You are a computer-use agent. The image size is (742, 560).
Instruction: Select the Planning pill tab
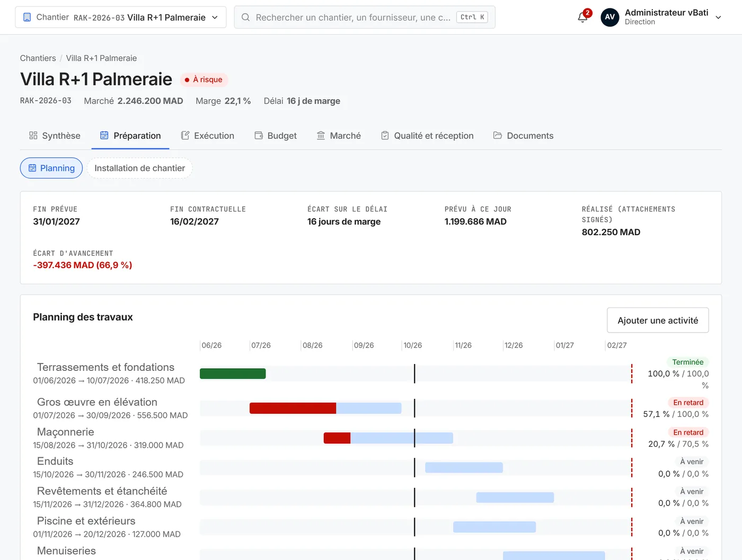click(51, 168)
